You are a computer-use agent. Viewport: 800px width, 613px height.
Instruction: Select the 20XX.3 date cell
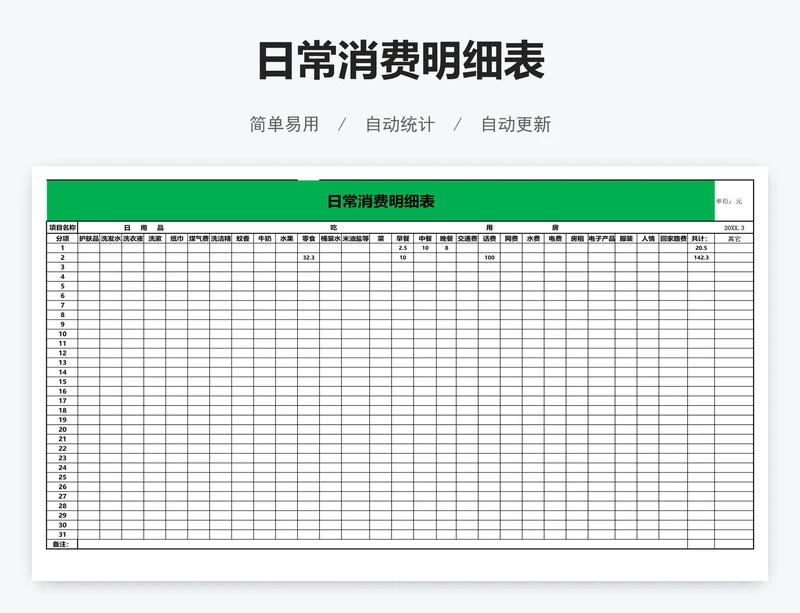pos(734,228)
